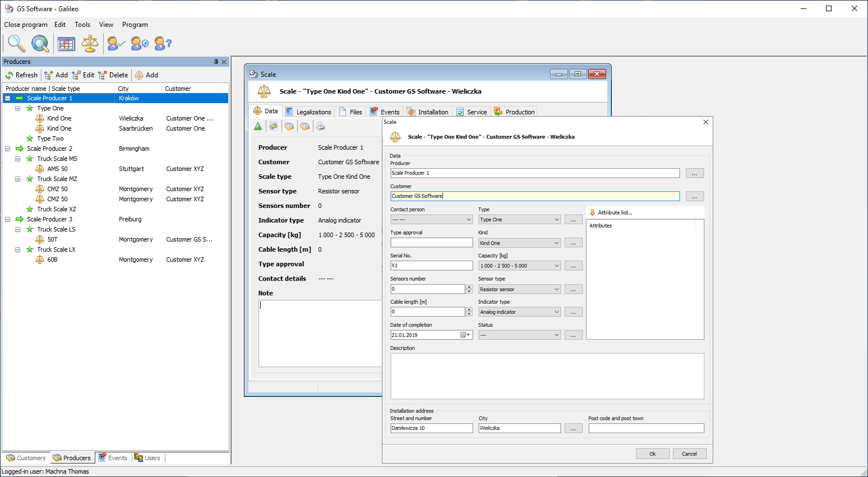Image resolution: width=868 pixels, height=477 pixels.
Task: Open the Sensor type dropdown
Action: click(556, 289)
